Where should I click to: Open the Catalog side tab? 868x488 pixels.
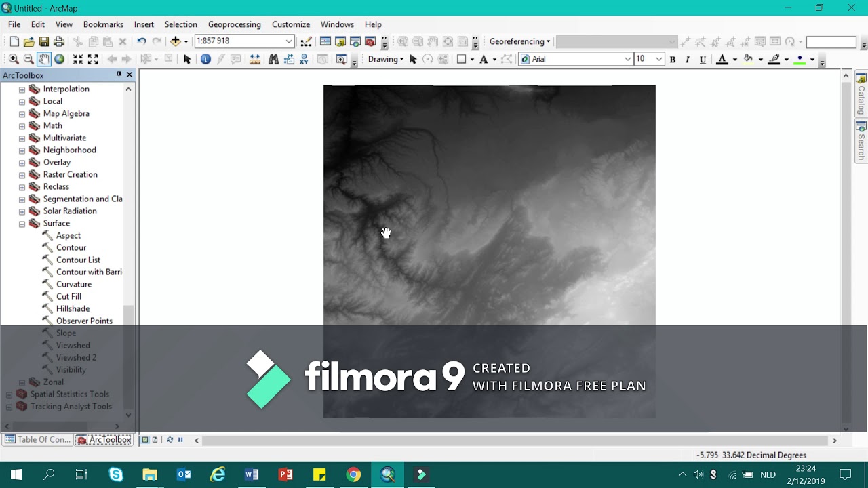[x=861, y=94]
